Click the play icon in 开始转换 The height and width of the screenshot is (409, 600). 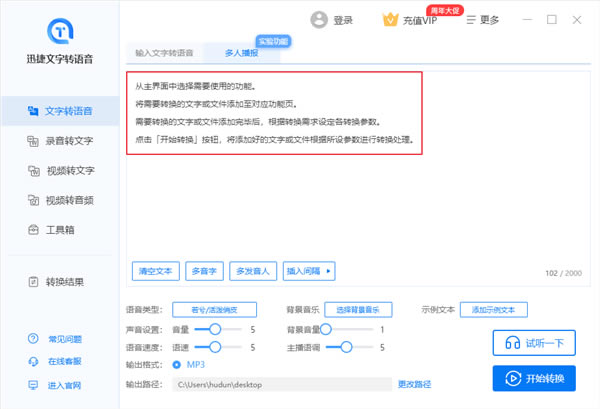pyautogui.click(x=513, y=378)
